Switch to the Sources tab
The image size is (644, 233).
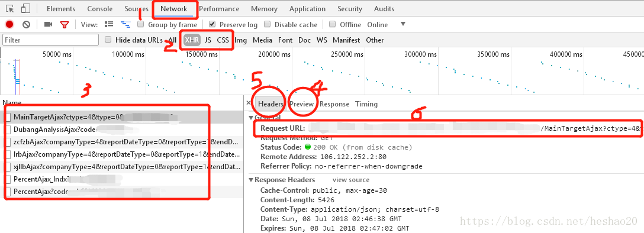click(x=136, y=9)
